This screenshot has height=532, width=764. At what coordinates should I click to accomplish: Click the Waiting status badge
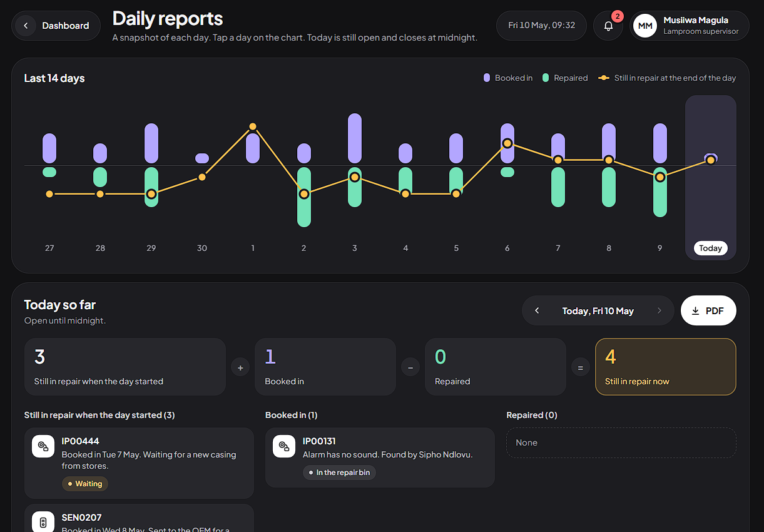85,484
